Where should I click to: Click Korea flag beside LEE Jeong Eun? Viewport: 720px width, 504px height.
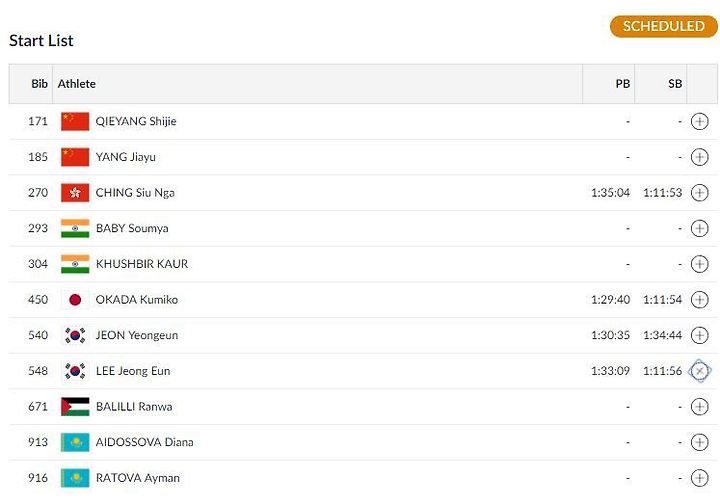pyautogui.click(x=75, y=371)
